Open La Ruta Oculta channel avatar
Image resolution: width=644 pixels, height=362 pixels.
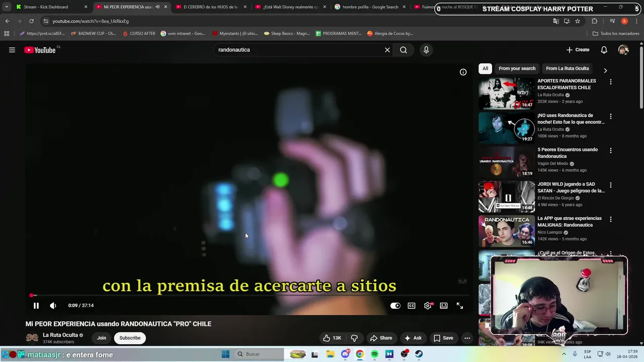pyautogui.click(x=32, y=338)
